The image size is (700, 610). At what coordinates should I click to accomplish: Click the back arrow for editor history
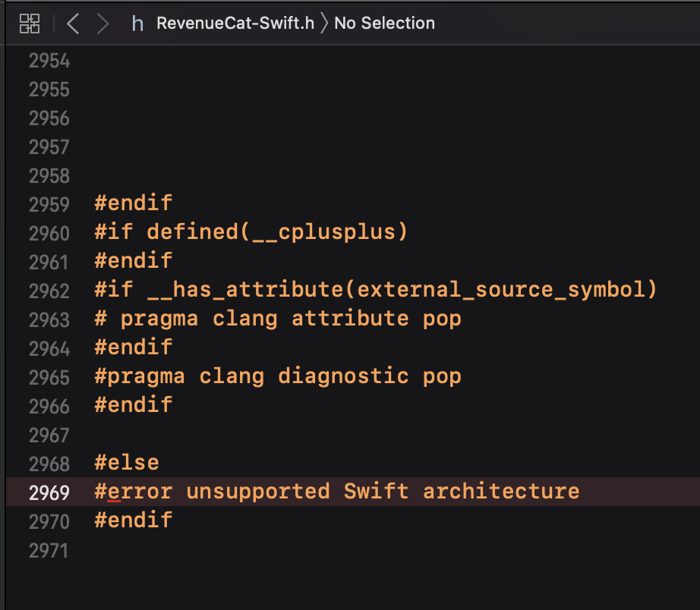72,23
